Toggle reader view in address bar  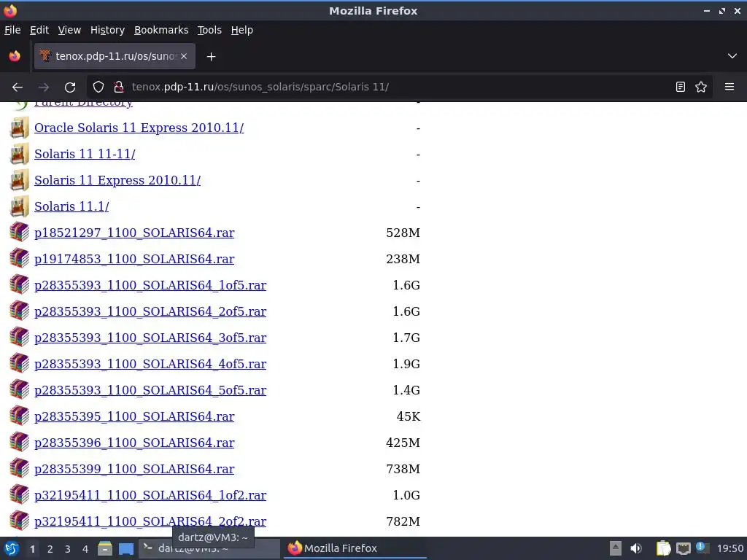(681, 87)
